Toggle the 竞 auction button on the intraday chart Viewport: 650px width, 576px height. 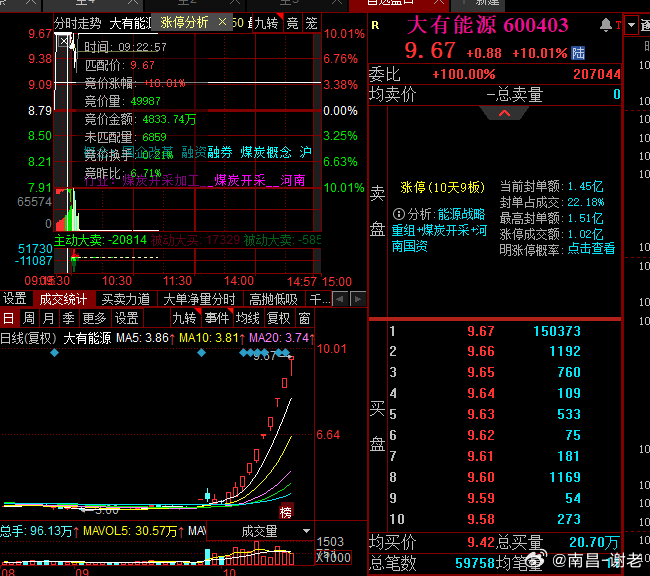292,23
